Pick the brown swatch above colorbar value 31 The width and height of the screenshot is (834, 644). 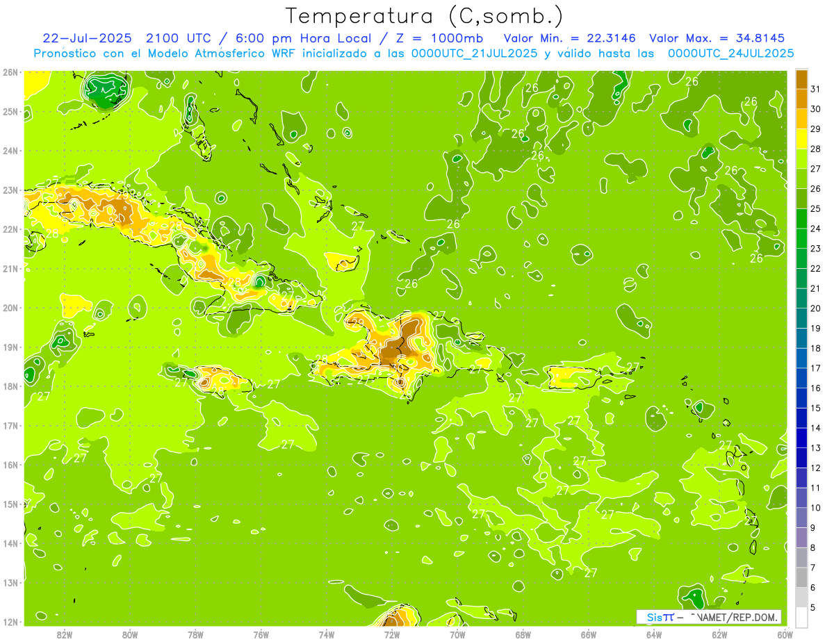[801, 79]
